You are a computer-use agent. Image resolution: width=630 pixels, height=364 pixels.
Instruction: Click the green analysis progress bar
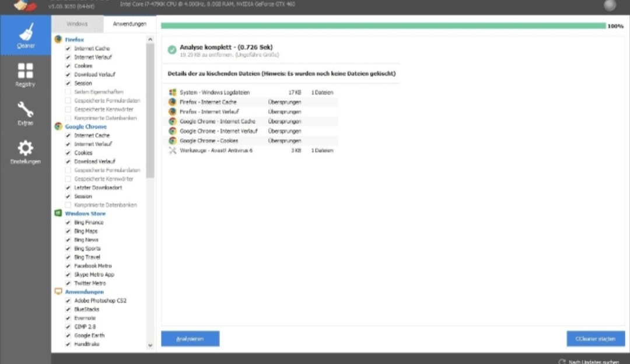tap(383, 26)
